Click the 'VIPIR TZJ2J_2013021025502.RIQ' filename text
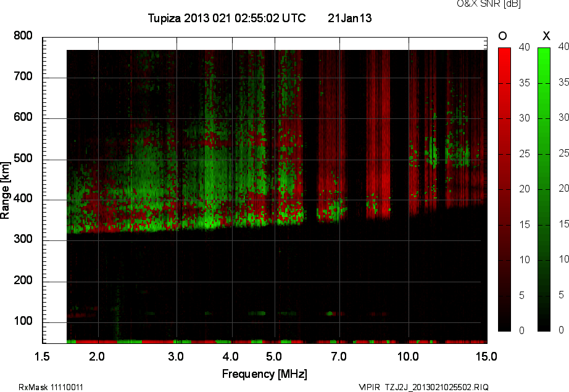Image resolution: width=569 pixels, height=392 pixels. [x=424, y=387]
